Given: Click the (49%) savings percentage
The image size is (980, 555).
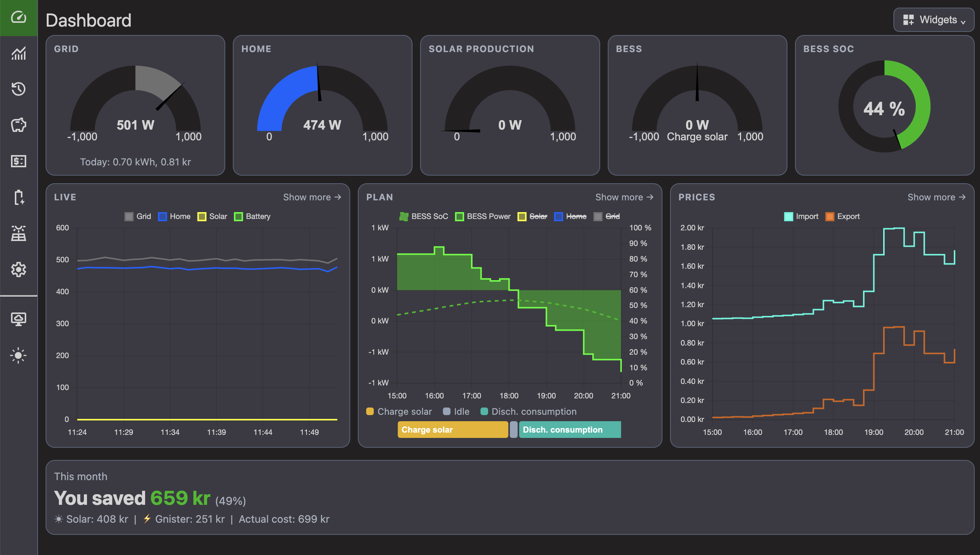Looking at the screenshot, I should 231,501.
